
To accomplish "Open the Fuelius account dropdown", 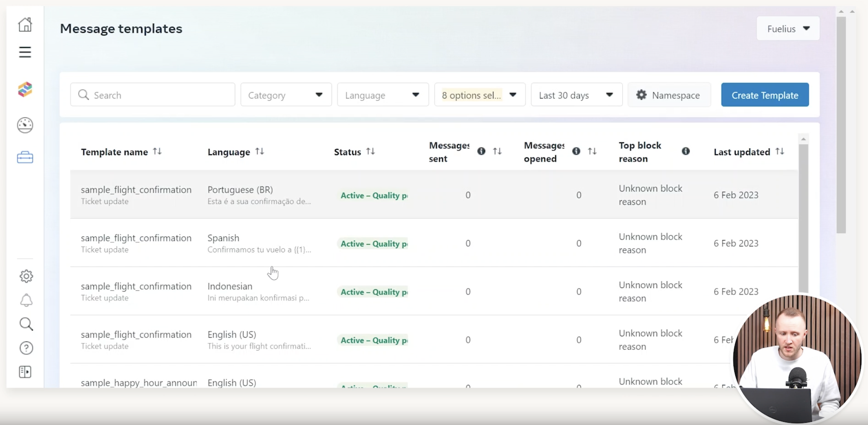I will pos(788,29).
